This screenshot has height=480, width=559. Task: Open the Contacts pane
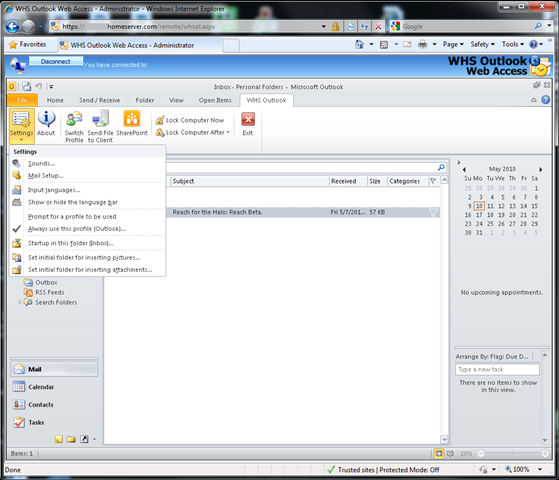click(x=54, y=404)
